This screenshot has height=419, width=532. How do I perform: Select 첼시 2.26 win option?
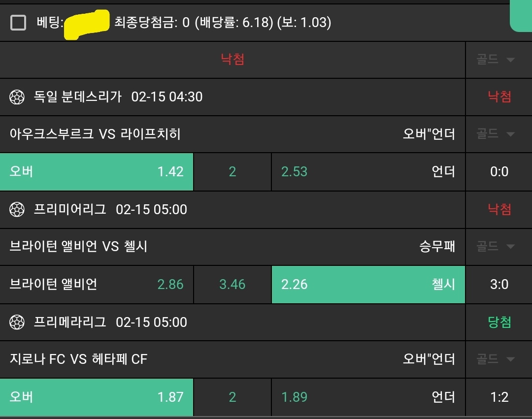click(368, 285)
